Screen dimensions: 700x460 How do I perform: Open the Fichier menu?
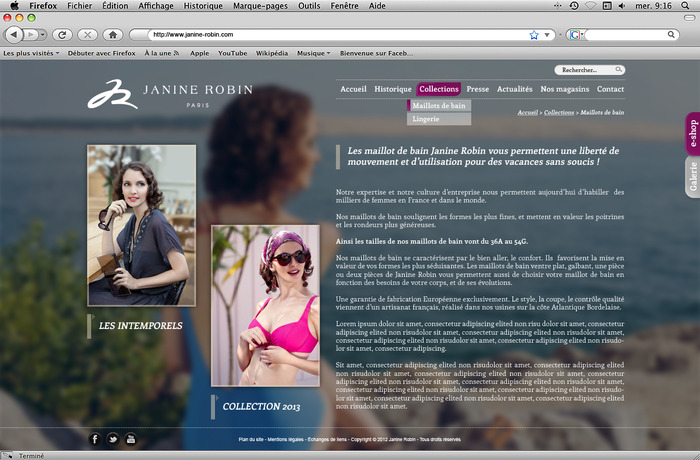[79, 6]
